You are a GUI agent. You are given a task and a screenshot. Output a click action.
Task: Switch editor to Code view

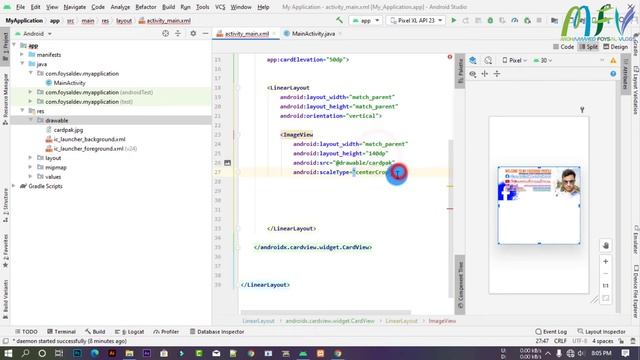563,47
